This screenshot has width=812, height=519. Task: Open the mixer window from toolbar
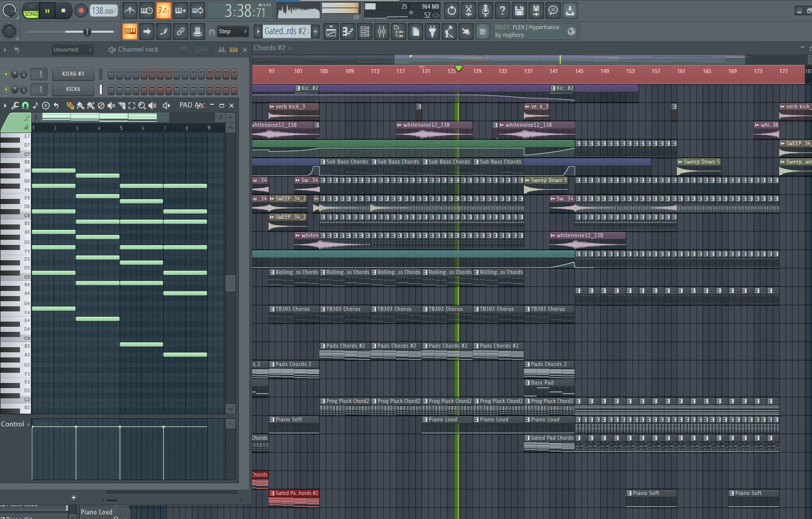(x=382, y=32)
